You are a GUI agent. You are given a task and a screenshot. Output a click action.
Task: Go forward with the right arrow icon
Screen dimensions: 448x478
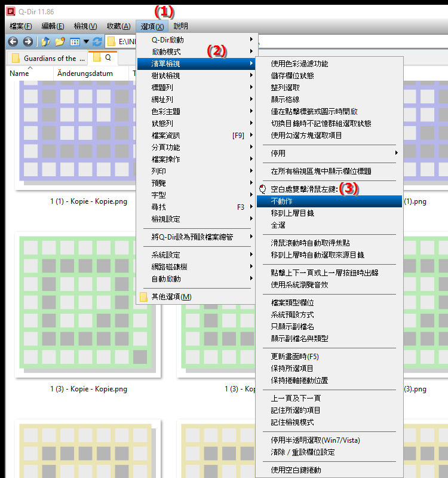click(27, 41)
